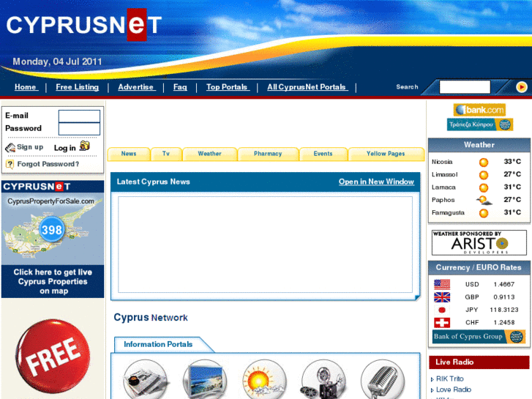The image size is (532, 399).
Task: Click the GBP rate value 0.9113
Action: [x=504, y=297]
